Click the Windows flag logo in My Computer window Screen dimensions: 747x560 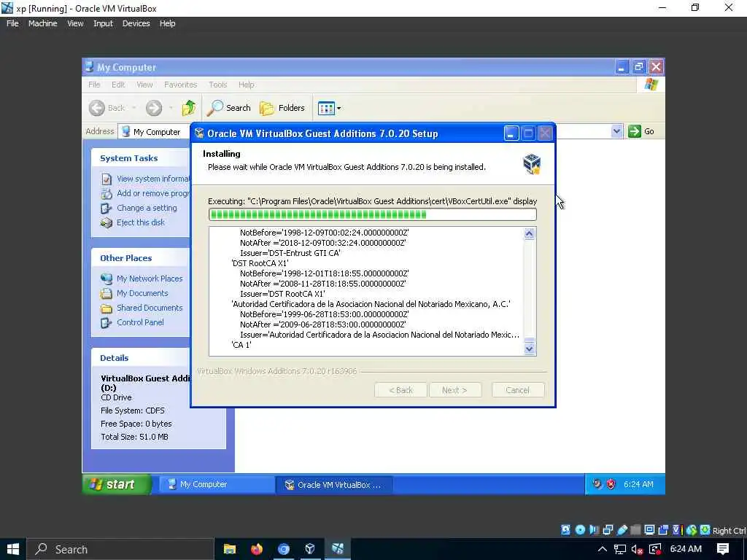tap(651, 85)
